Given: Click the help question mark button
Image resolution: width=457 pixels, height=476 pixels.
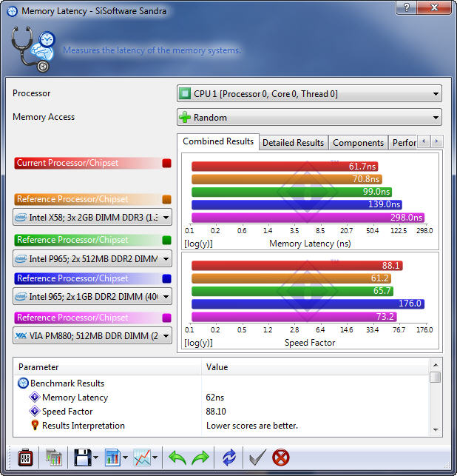Looking at the screenshot, I should pyautogui.click(x=407, y=7).
